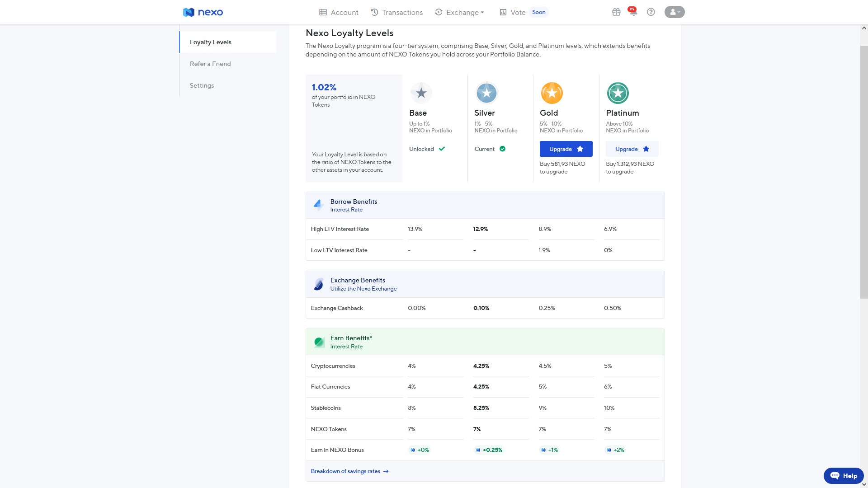Click the Platinum level star badge

click(618, 93)
